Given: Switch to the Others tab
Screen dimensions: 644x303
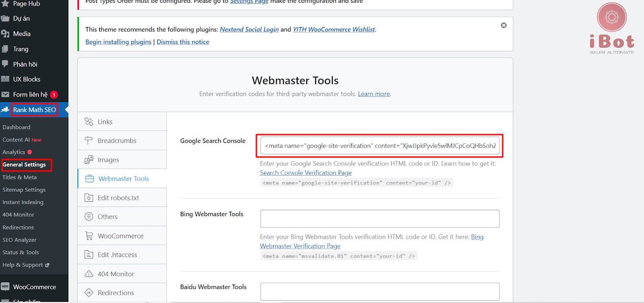Looking at the screenshot, I should point(122,217).
